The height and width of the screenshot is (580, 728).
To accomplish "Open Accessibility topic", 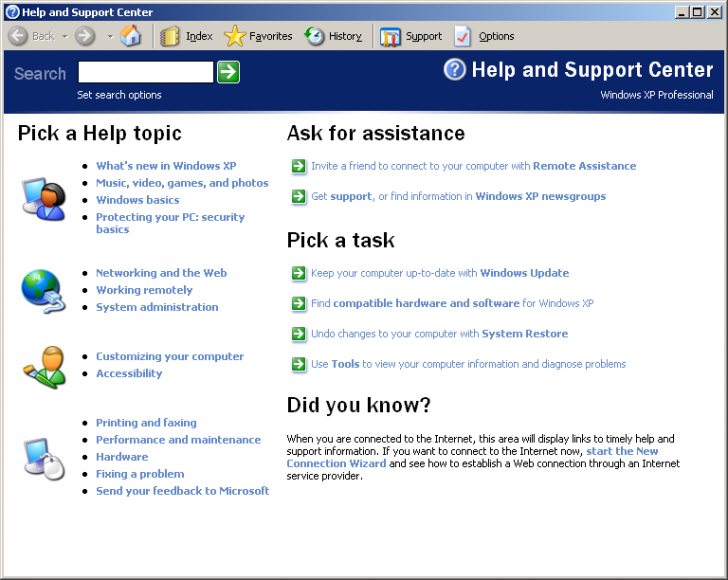I will 129,373.
